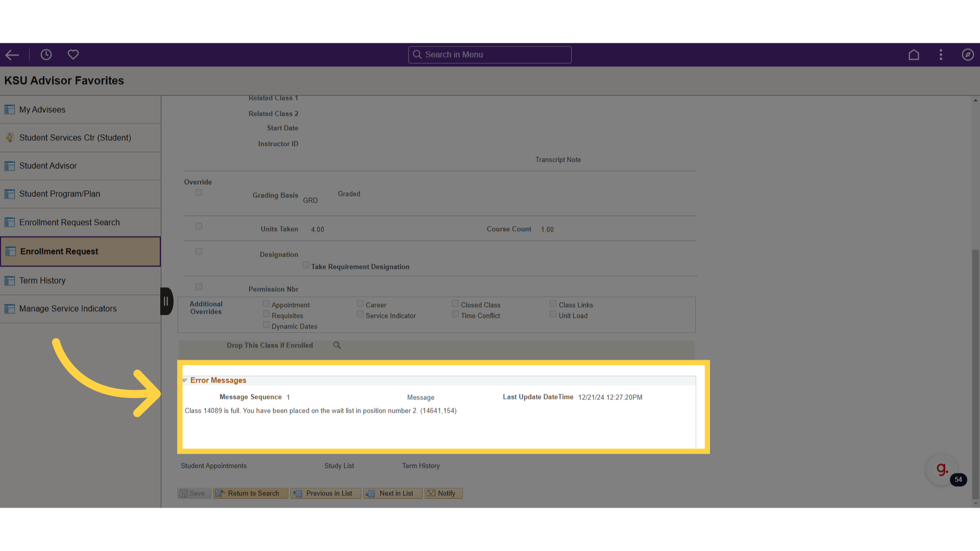Open Student Advisor in sidebar

[80, 166]
